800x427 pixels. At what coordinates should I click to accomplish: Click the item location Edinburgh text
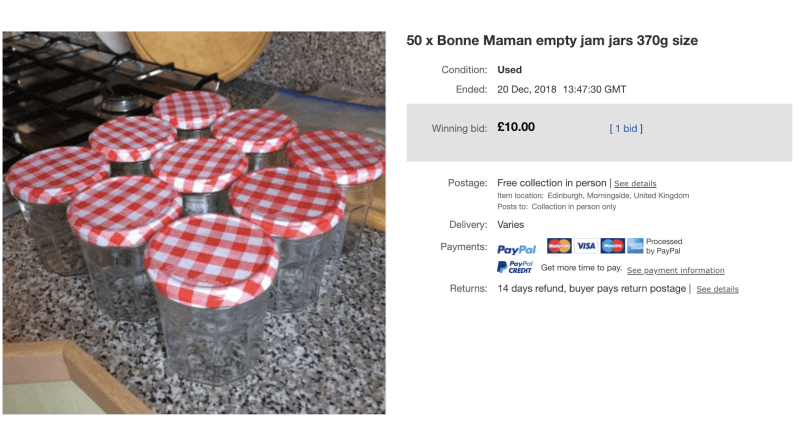click(x=593, y=196)
